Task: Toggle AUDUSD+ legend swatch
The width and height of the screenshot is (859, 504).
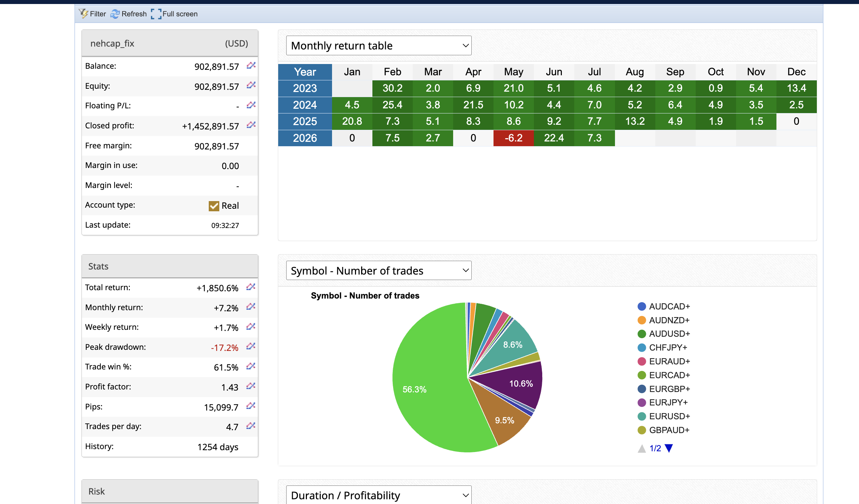Action: (x=642, y=334)
